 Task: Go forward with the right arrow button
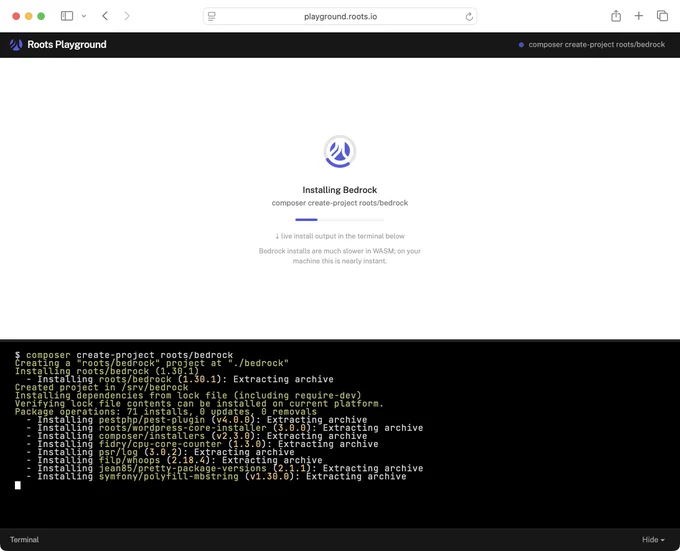[x=127, y=16]
